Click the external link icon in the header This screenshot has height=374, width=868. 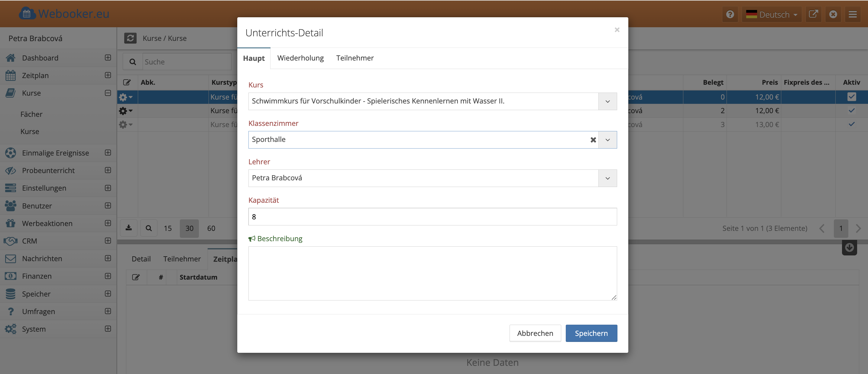click(813, 14)
